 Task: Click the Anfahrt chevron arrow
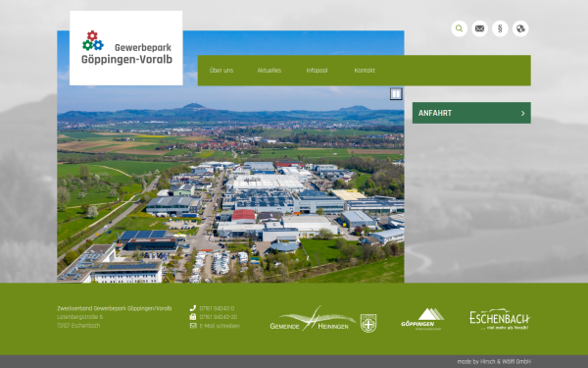pos(522,113)
